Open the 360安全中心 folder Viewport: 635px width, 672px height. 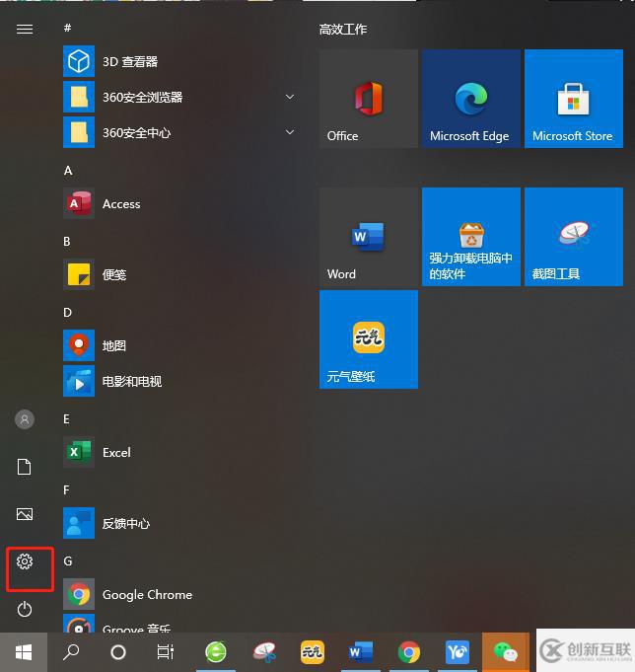179,132
